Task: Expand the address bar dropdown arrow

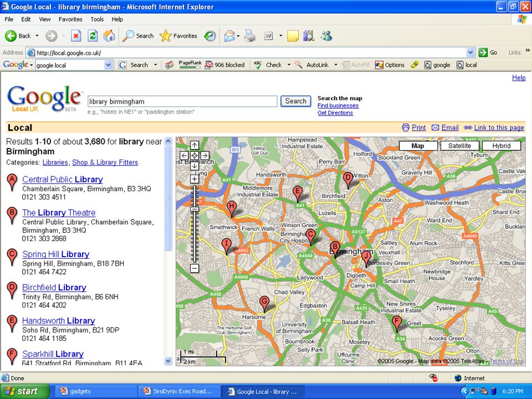Action: point(470,53)
